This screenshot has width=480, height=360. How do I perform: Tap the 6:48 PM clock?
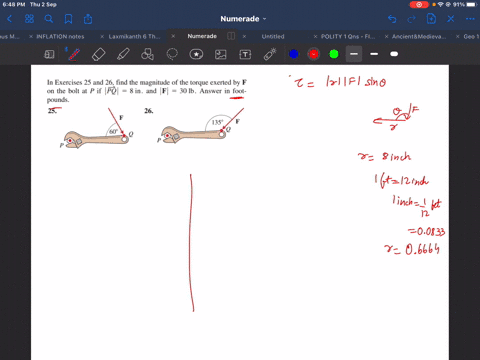(14, 5)
